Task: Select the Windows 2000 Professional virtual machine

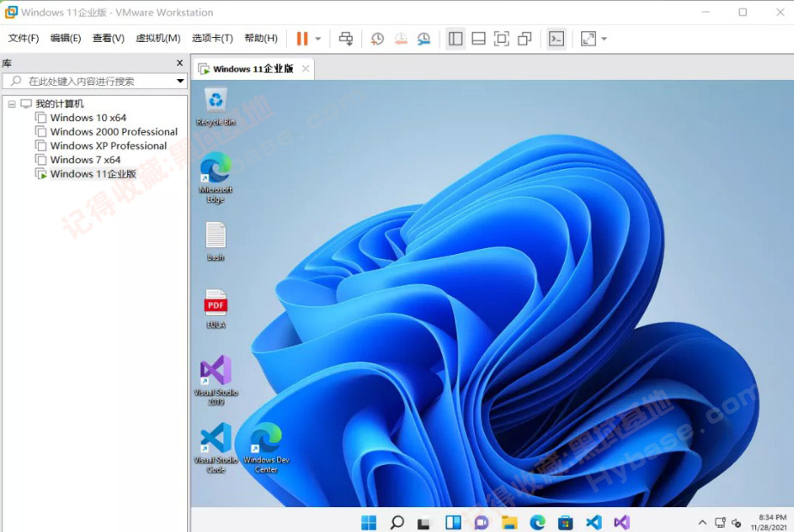Action: 114,131
